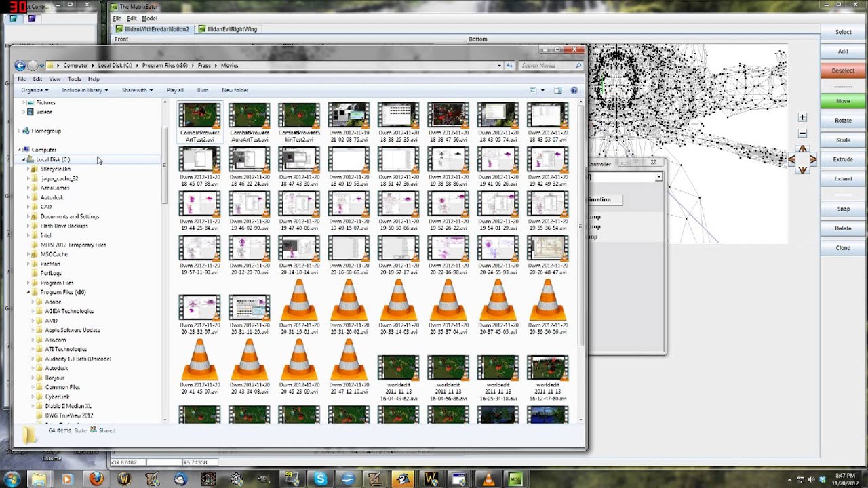
Task: Select the CombatProwessArtTest2.avi video thumbnail
Action: pyautogui.click(x=199, y=122)
